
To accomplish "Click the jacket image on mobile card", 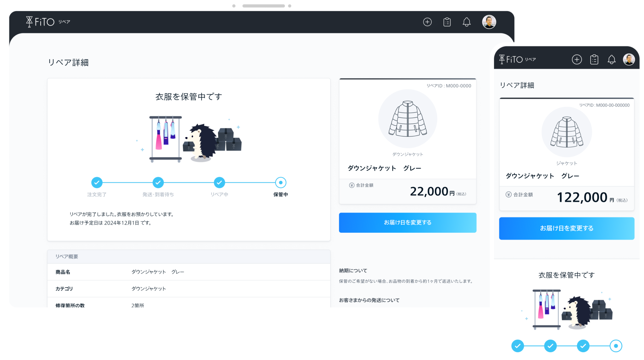I will click(x=567, y=132).
